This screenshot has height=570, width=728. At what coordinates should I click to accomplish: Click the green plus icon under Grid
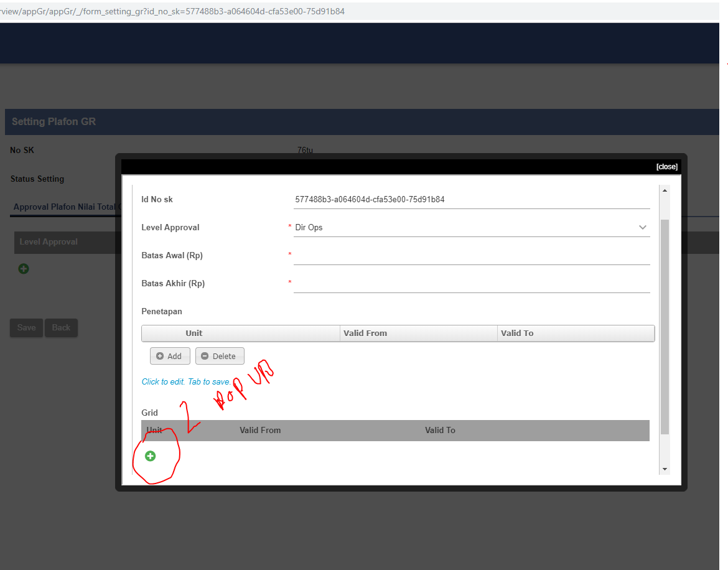click(x=150, y=456)
